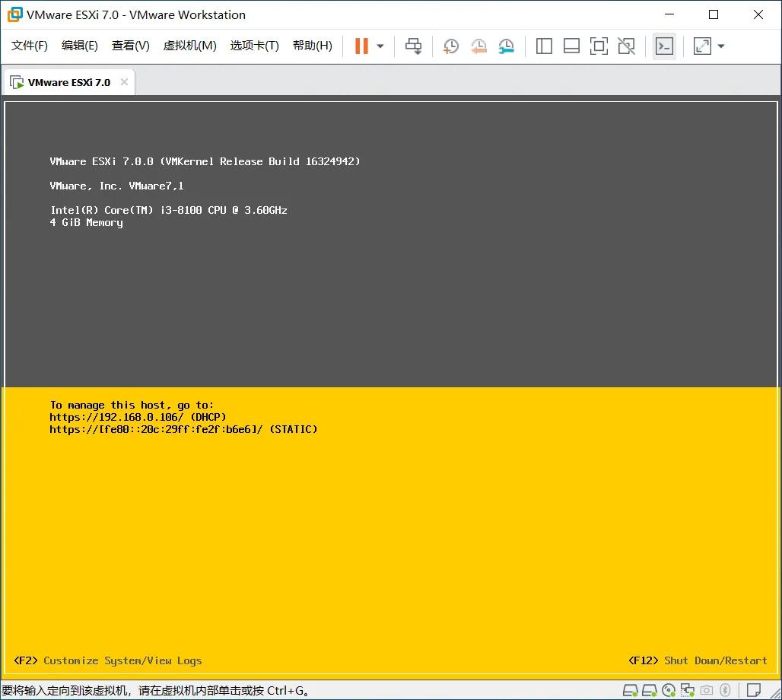Click the message log icon in status bar
782x700 pixels.
(753, 690)
